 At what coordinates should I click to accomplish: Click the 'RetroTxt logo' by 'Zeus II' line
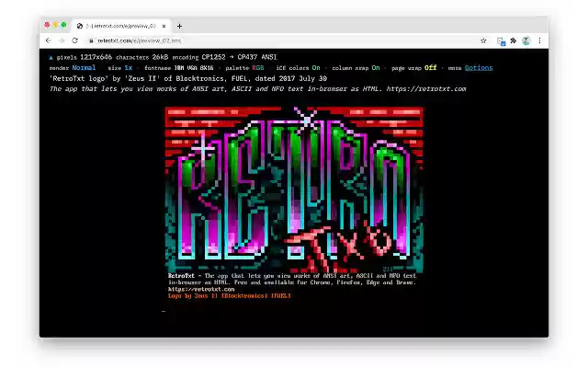tap(188, 78)
